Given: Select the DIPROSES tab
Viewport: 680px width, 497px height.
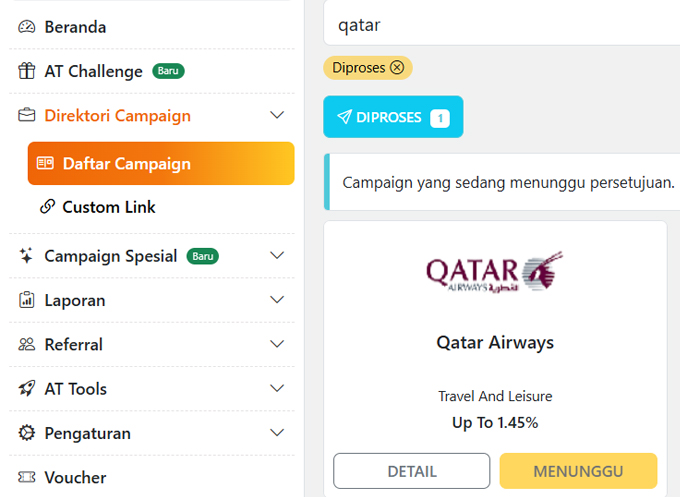Looking at the screenshot, I should pyautogui.click(x=393, y=117).
